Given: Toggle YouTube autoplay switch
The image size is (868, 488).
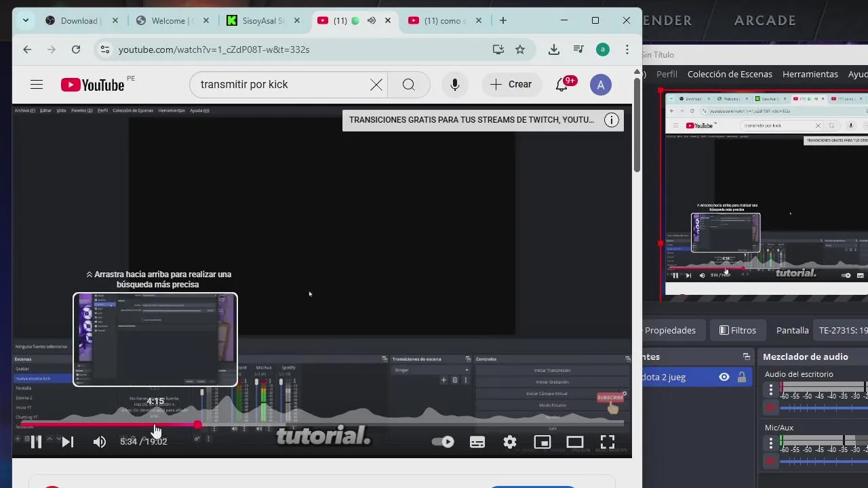Looking at the screenshot, I should click(443, 442).
